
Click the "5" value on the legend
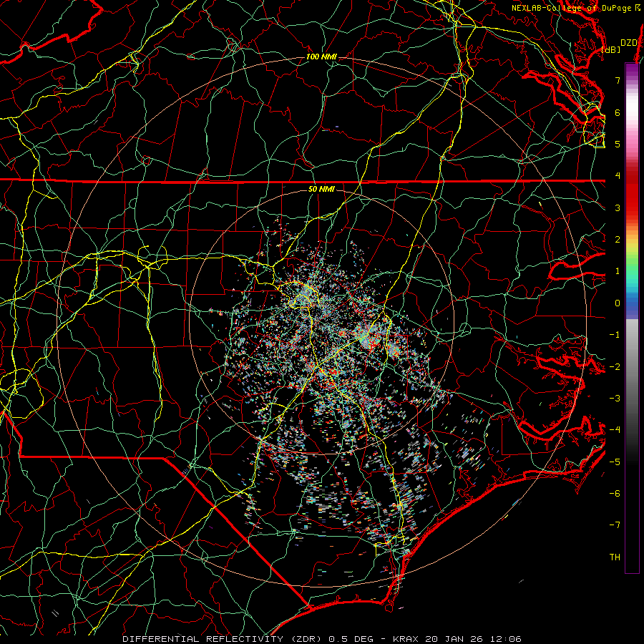(x=618, y=144)
